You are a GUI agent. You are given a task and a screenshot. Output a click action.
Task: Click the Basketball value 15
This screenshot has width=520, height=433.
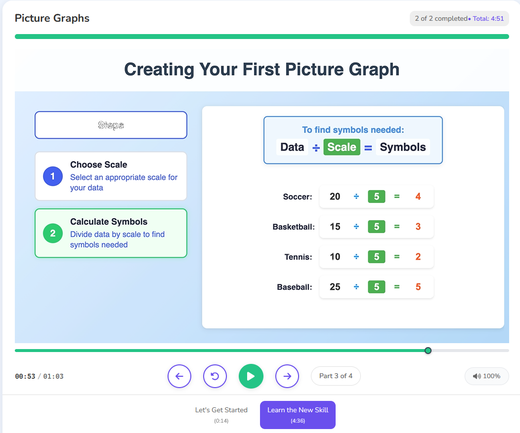[335, 227]
